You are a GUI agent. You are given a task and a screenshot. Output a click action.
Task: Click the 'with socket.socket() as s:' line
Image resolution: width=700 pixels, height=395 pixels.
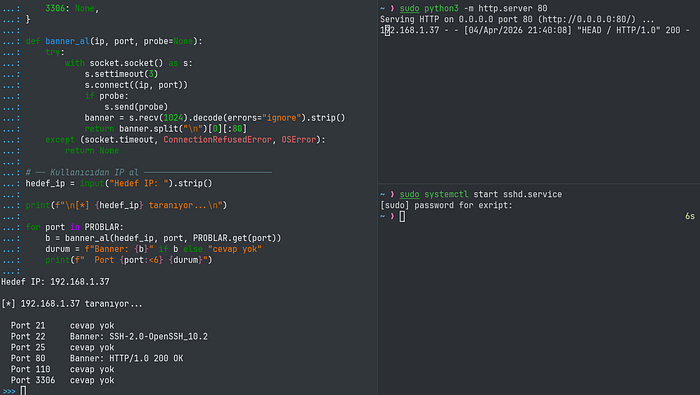click(x=129, y=63)
